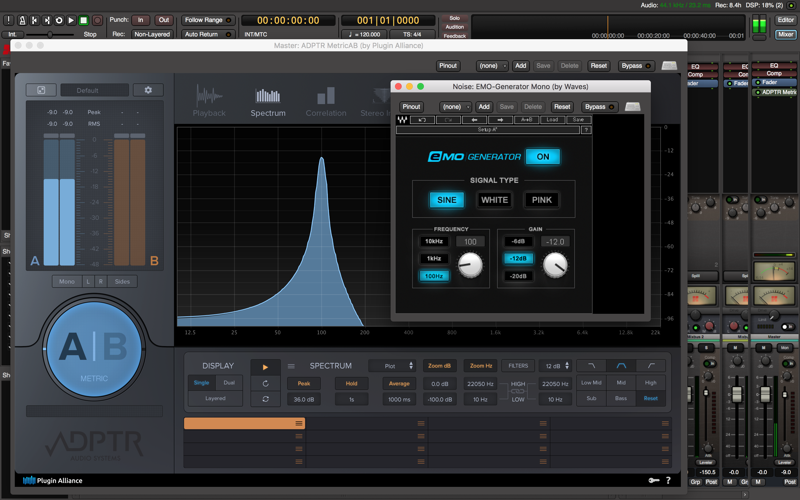The height and width of the screenshot is (500, 800).
Task: Select the high-pass filter shape icon
Action: click(651, 366)
